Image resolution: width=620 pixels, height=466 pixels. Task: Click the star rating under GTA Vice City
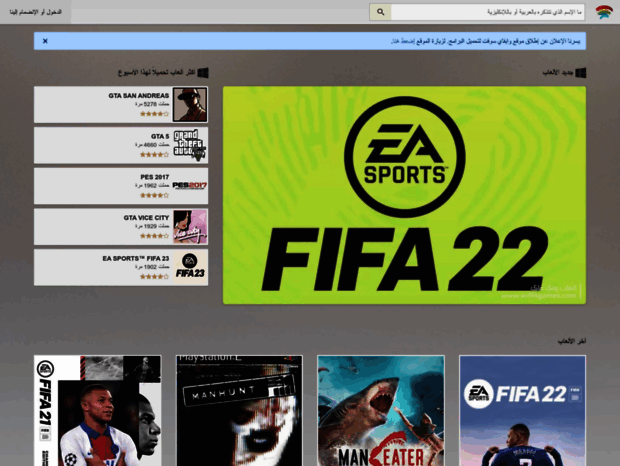[154, 236]
